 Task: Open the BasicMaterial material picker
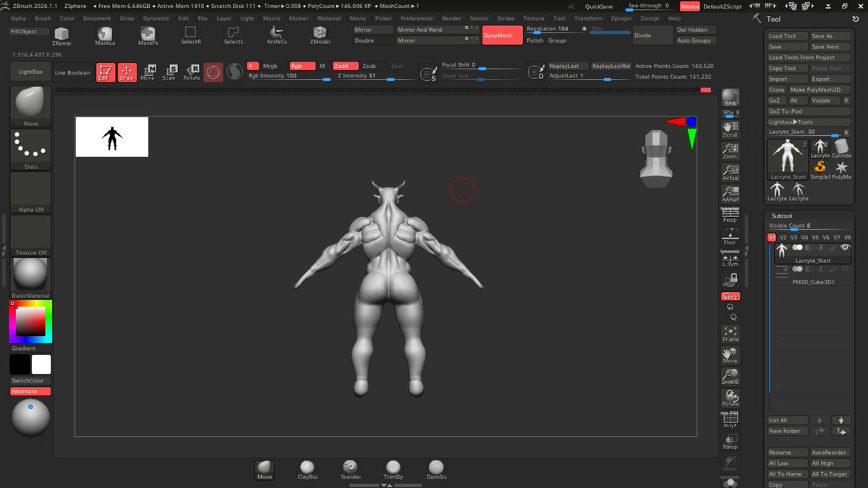(x=30, y=278)
